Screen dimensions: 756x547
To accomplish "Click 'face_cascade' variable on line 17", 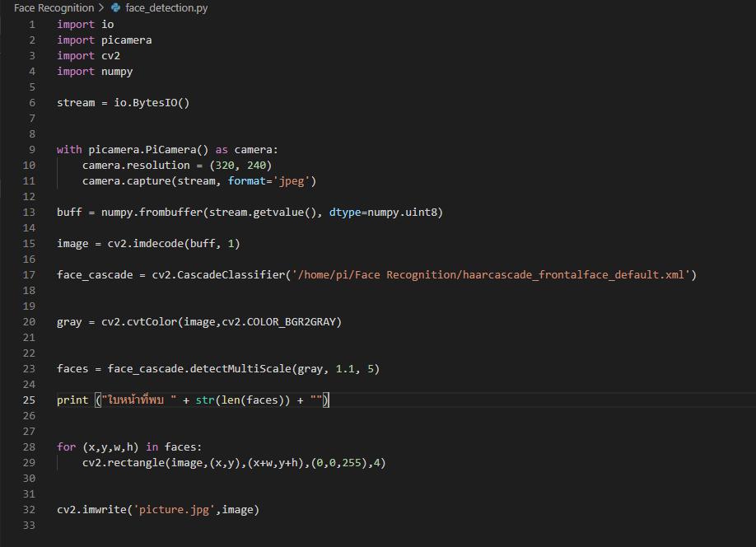I will click(x=95, y=275).
